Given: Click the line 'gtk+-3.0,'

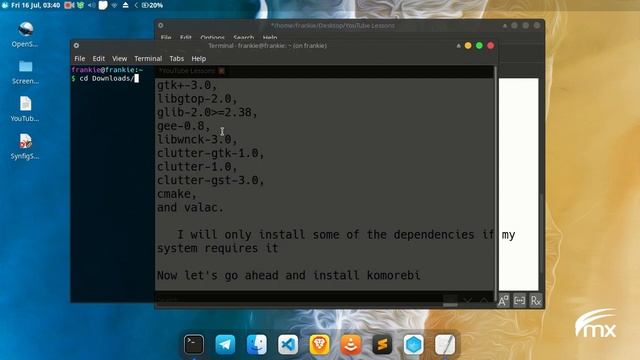Looking at the screenshot, I should (187, 85).
